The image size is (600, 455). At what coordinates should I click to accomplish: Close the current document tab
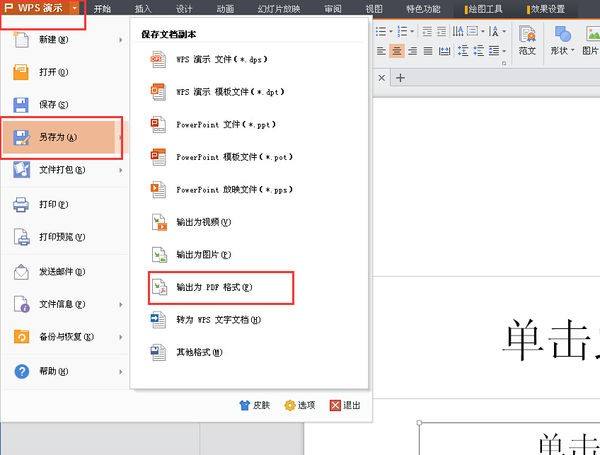point(382,78)
